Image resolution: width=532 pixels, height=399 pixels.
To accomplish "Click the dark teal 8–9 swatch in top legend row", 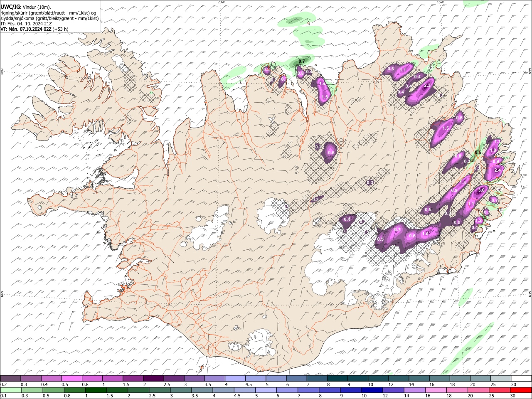I will [337, 378].
